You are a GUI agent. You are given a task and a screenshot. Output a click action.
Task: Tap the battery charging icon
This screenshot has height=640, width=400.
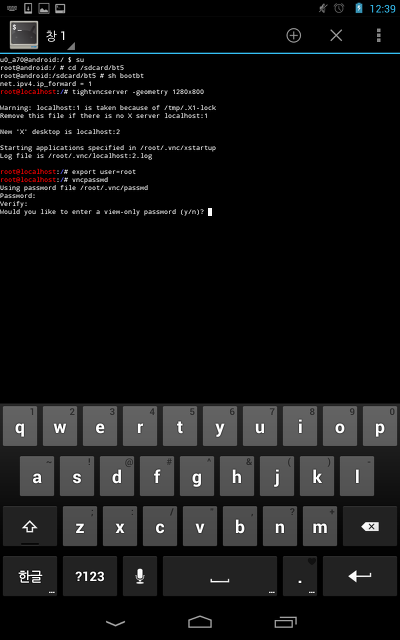[359, 8]
